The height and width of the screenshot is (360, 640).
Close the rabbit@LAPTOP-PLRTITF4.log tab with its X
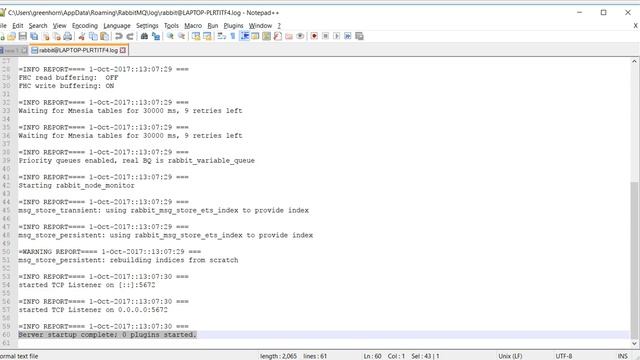pyautogui.click(x=123, y=50)
